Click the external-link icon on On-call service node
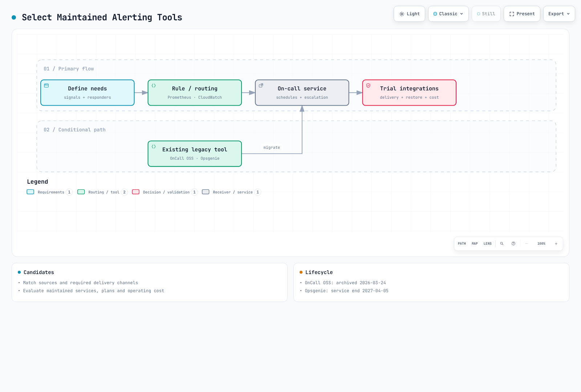The image size is (581, 392). 261,86
